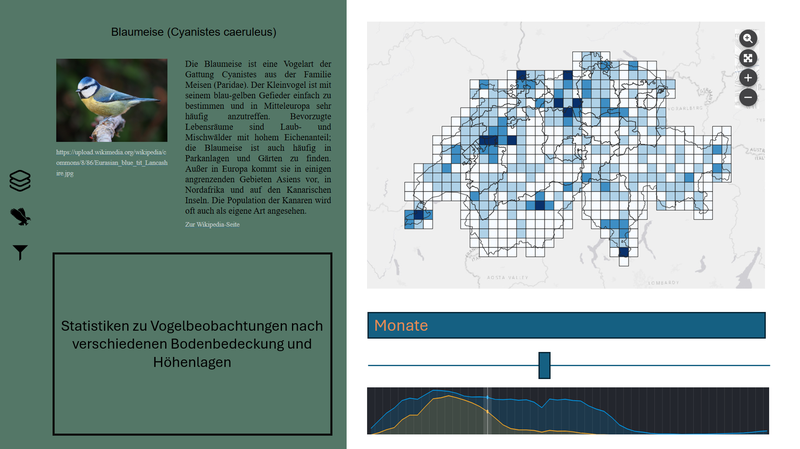The height and width of the screenshot is (449, 800).
Task: Click the map search magnifier button
Action: (x=748, y=38)
